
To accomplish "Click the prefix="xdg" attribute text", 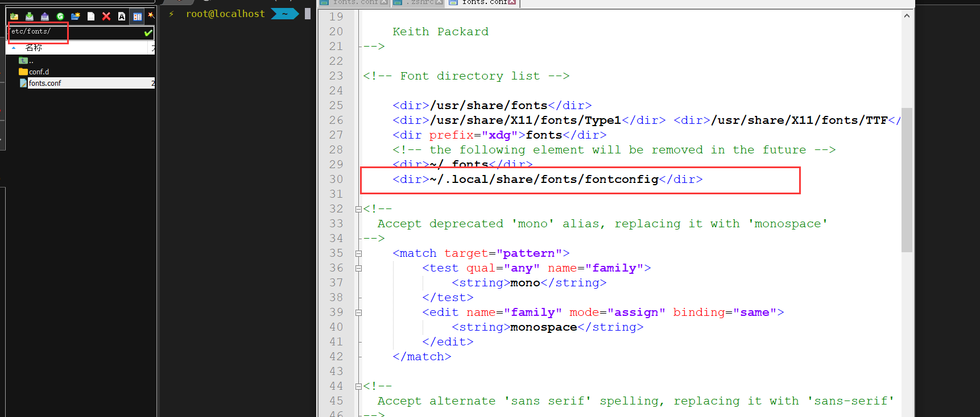I will click(473, 135).
